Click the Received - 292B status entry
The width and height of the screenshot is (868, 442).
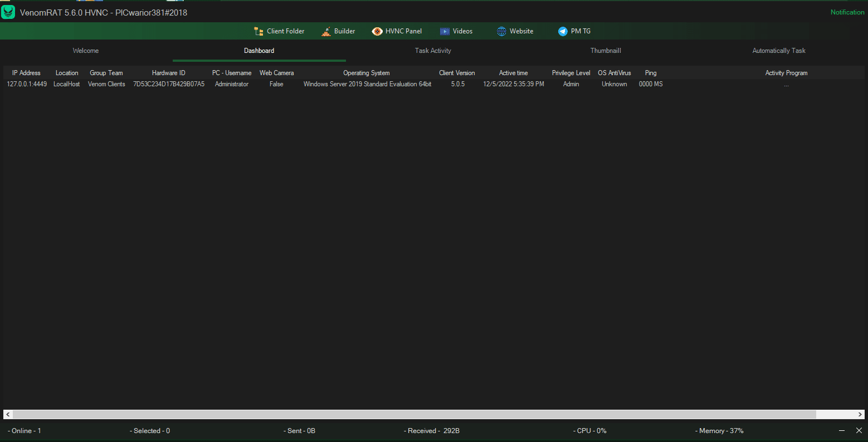coord(432,431)
